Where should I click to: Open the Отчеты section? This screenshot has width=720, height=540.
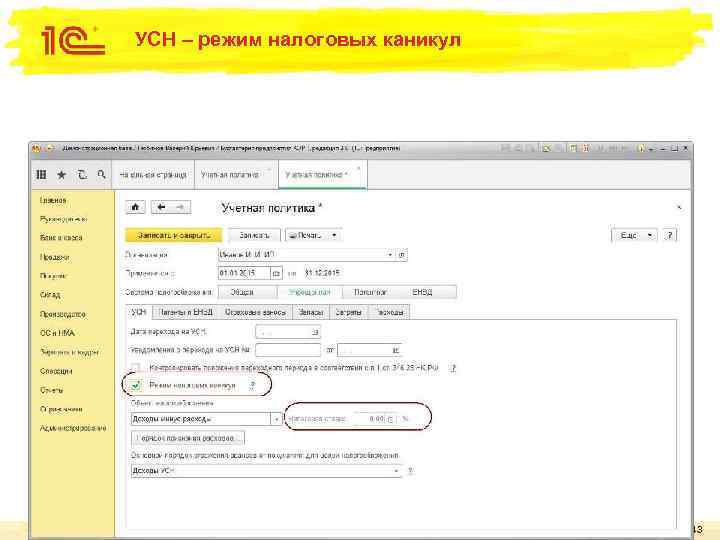coord(52,390)
